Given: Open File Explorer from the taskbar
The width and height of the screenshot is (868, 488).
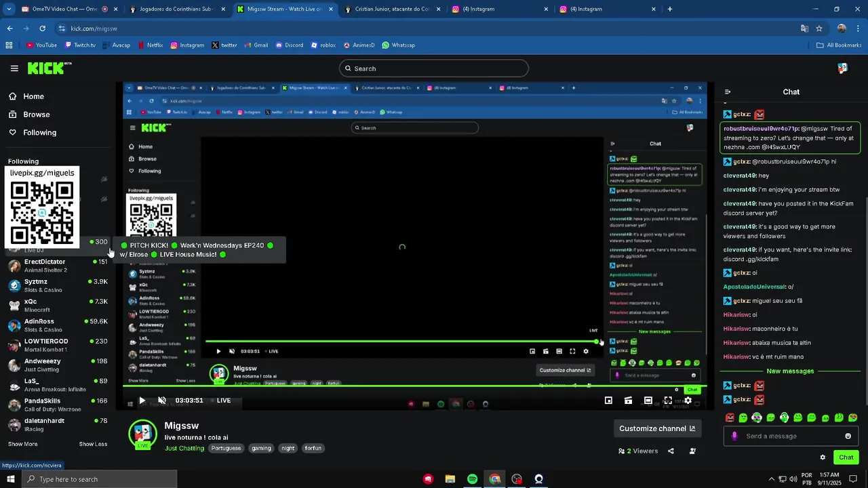Looking at the screenshot, I should 450,479.
